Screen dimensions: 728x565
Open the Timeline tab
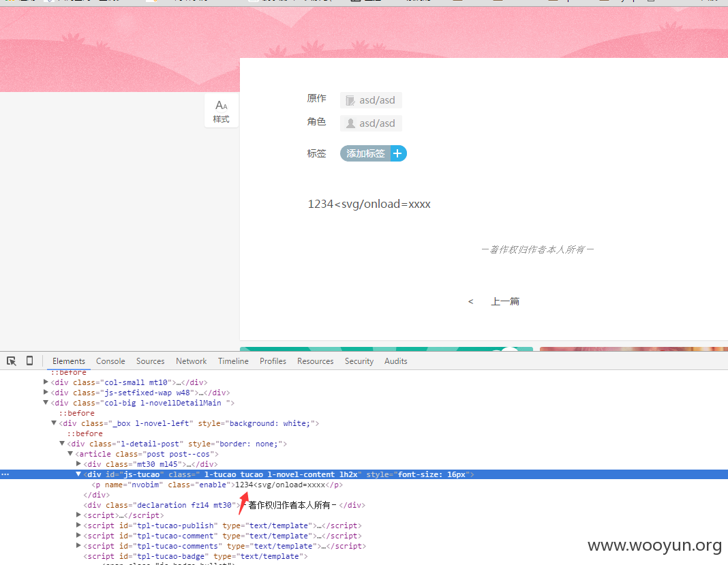[233, 361]
